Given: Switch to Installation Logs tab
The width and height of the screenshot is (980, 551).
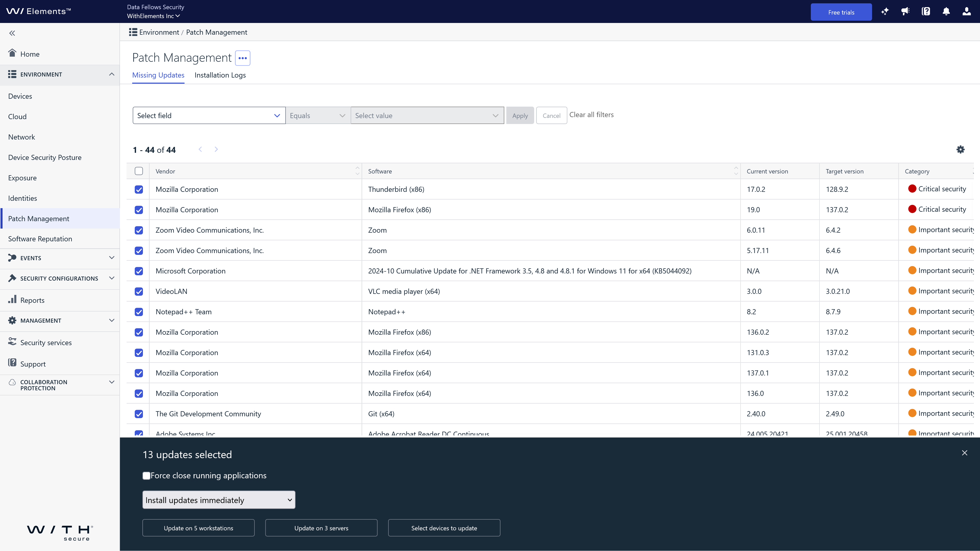Looking at the screenshot, I should pos(220,75).
